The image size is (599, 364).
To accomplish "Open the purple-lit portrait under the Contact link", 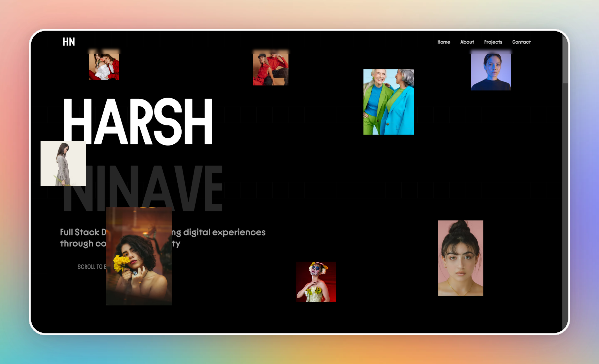I will [x=491, y=72].
